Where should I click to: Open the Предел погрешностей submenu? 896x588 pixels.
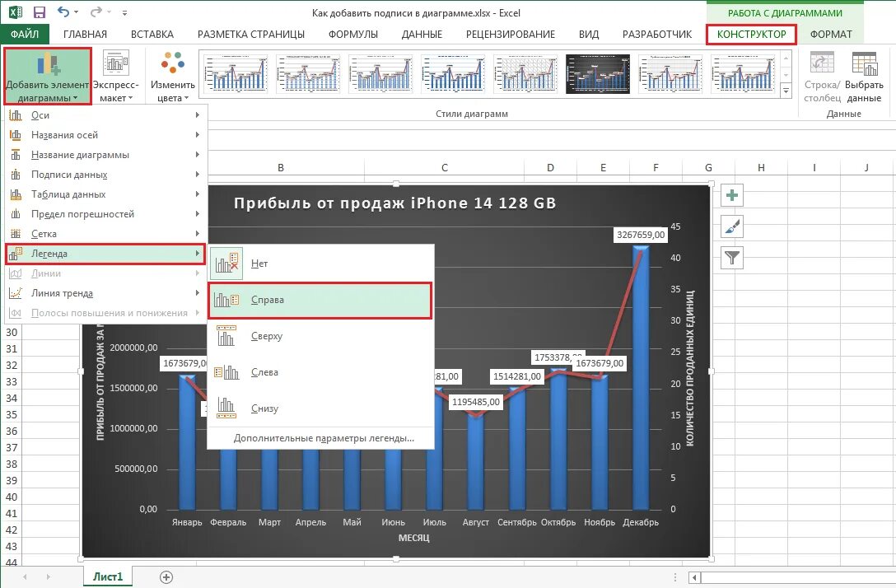pos(105,214)
